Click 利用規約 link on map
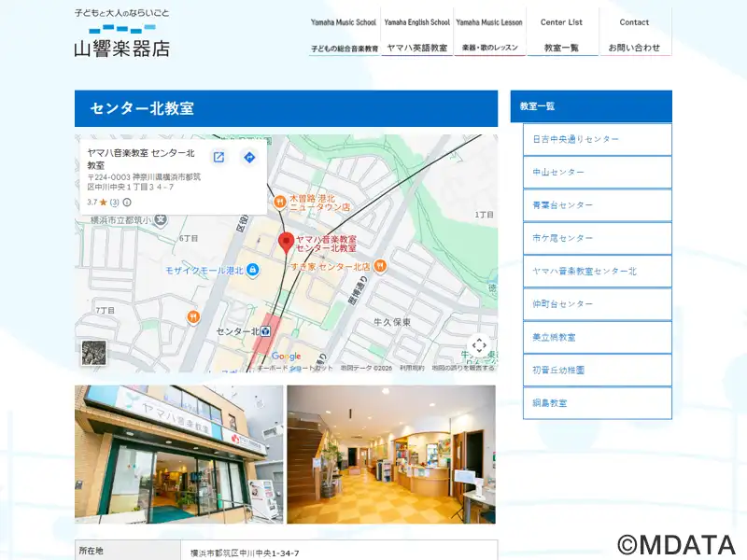Viewport: 747px width, 560px height. click(x=412, y=368)
